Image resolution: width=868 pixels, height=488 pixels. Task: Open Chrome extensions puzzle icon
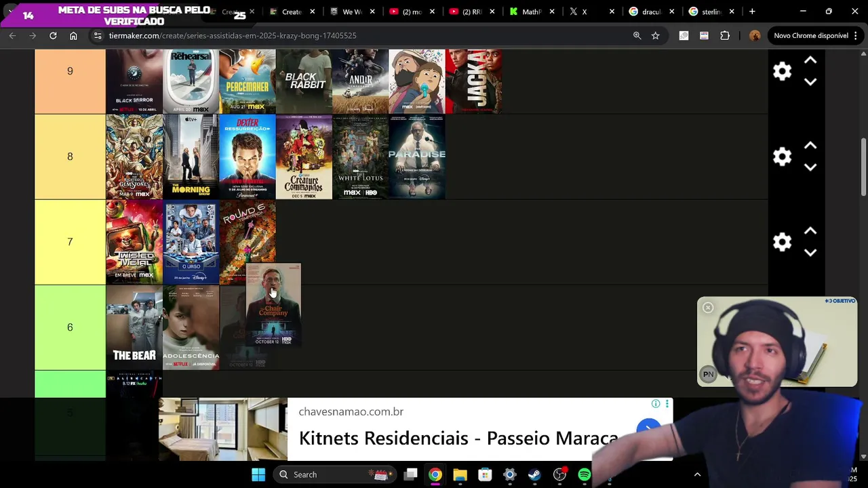[725, 35]
